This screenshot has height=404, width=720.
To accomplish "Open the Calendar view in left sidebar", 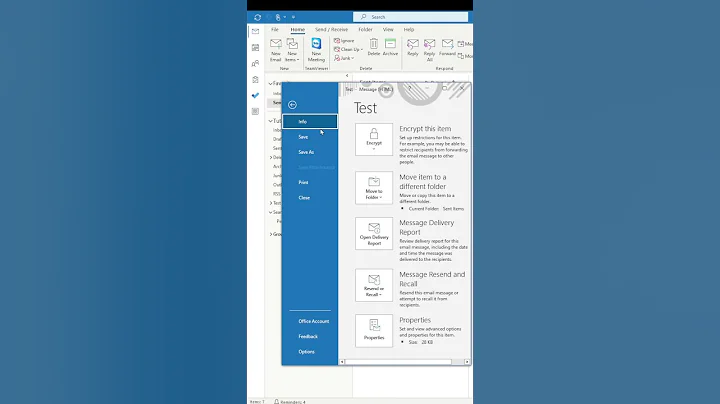I will pyautogui.click(x=255, y=47).
